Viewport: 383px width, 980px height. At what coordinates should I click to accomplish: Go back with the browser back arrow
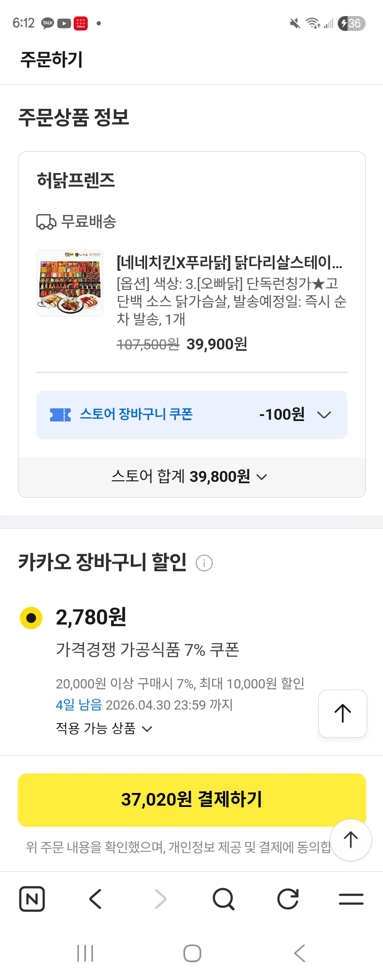96,899
